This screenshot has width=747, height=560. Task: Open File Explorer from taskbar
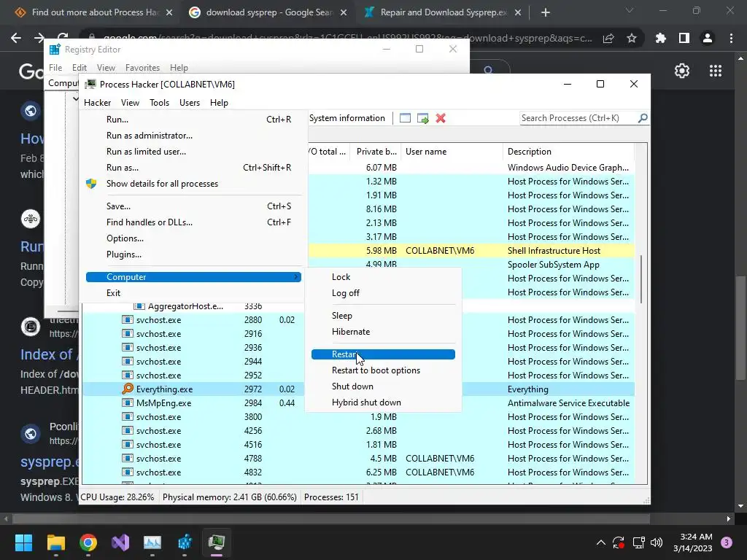(55, 542)
